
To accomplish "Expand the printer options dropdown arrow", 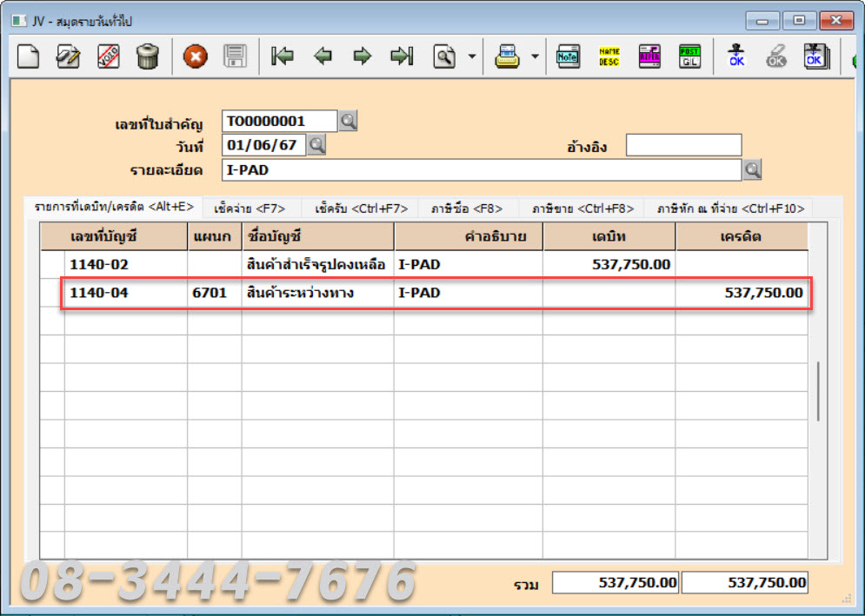I will click(535, 56).
